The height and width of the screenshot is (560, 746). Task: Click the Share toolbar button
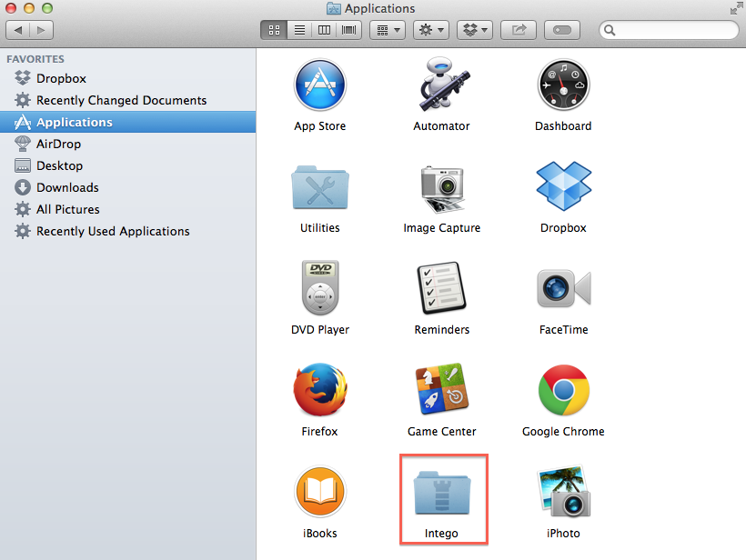click(519, 30)
